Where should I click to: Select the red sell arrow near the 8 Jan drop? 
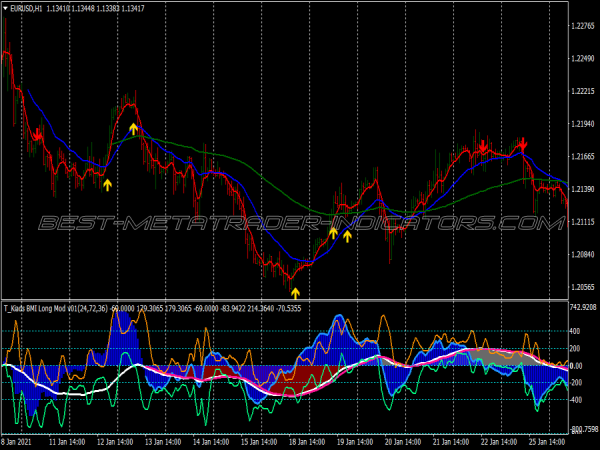tap(37, 134)
